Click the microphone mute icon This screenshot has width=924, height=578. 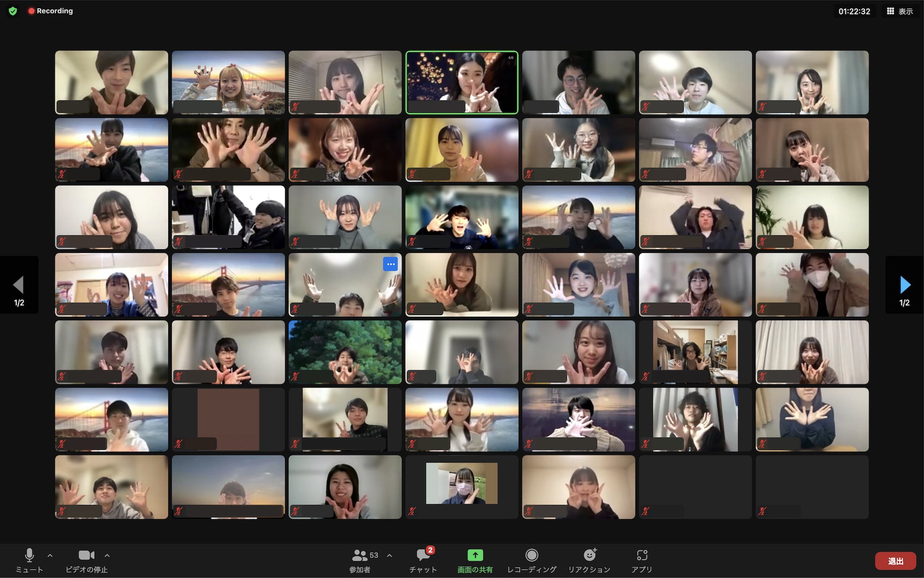coord(29,555)
